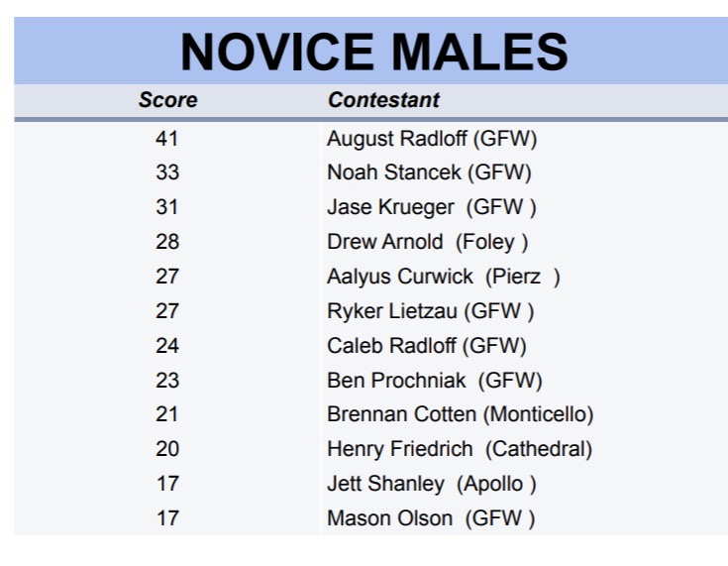Select Noah Stancek (GFW) entry
Viewport: 728px width, 566px height.
pos(429,172)
